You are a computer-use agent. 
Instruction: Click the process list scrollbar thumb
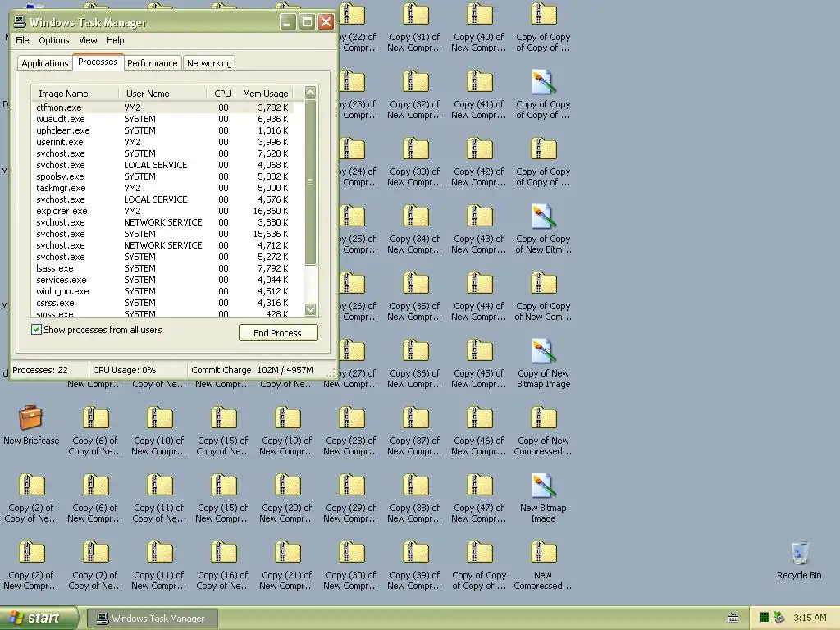click(x=310, y=181)
